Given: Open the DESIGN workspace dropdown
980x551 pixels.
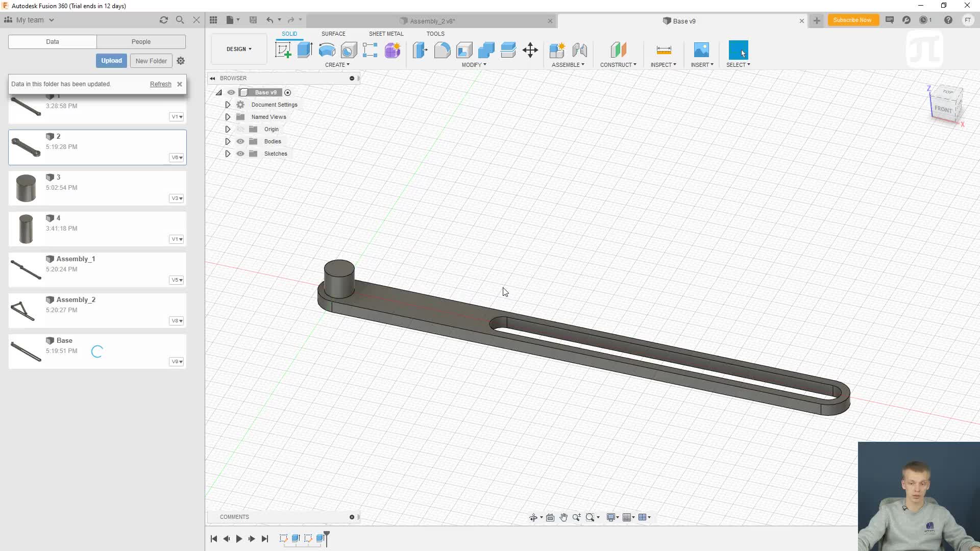Looking at the screenshot, I should coord(239,49).
